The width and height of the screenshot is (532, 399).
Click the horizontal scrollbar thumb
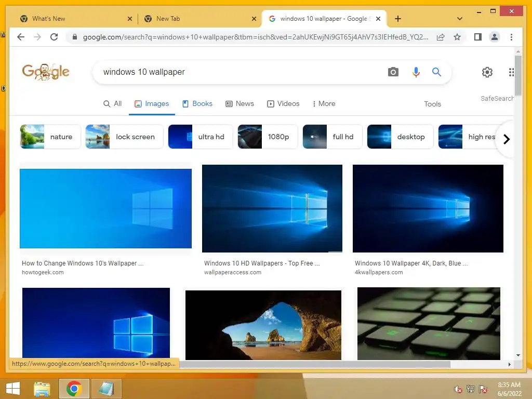pyautogui.click(x=315, y=364)
